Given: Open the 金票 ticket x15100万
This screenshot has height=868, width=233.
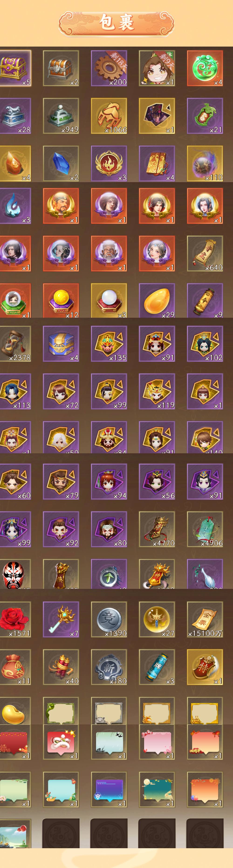Looking at the screenshot, I should tap(205, 619).
